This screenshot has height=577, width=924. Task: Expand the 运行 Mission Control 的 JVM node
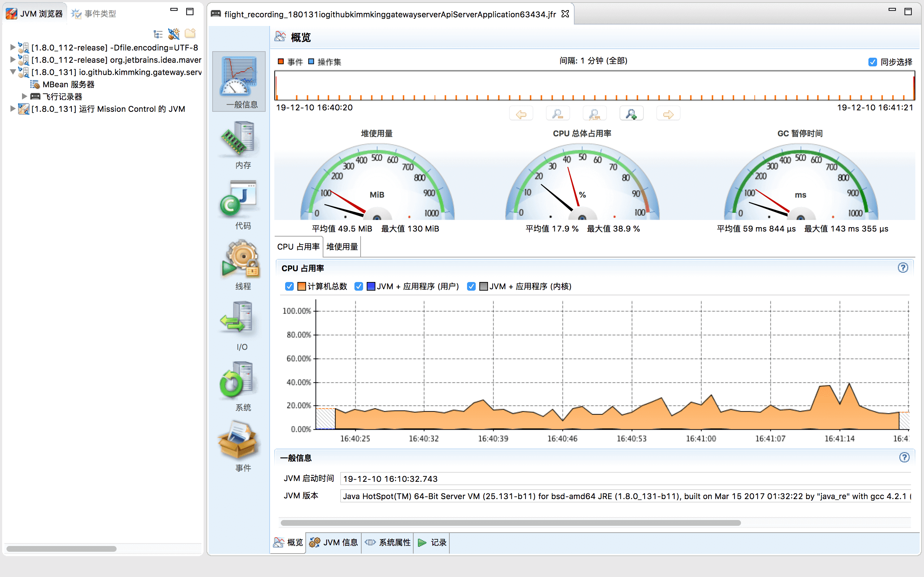coord(13,109)
